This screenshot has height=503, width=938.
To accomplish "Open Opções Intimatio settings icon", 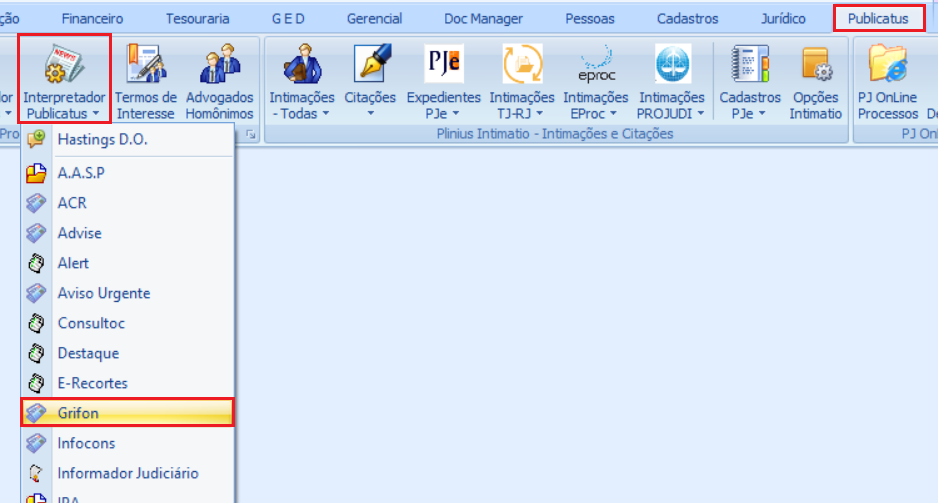I will (816, 63).
